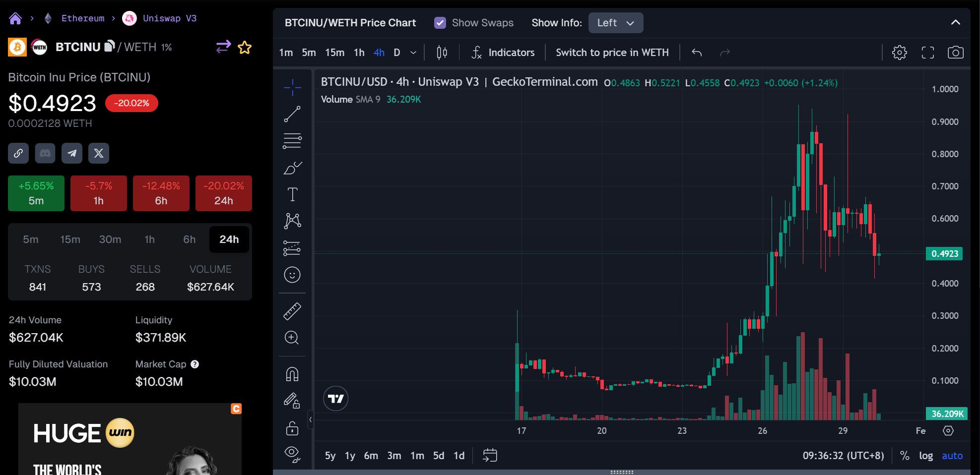Open the website link icon button

tap(18, 153)
